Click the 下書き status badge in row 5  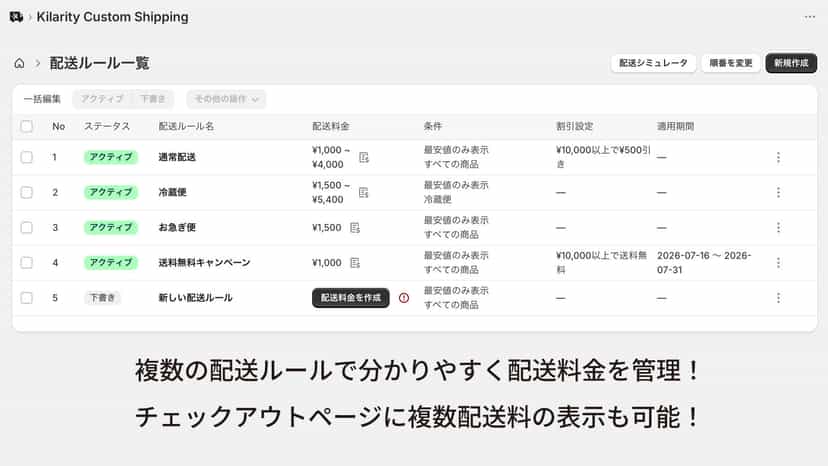(102, 298)
